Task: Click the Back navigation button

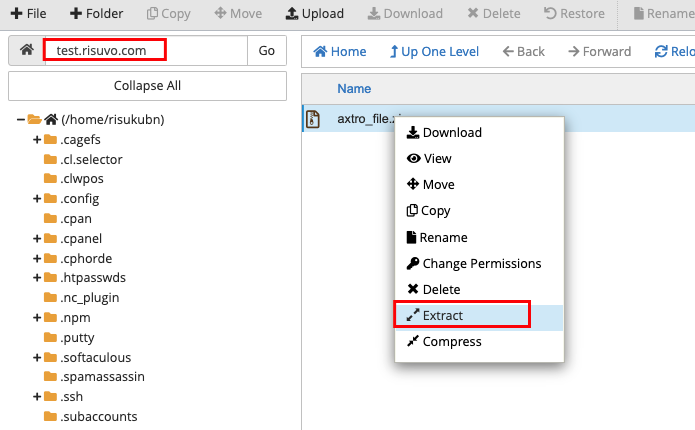Action: 524,51
